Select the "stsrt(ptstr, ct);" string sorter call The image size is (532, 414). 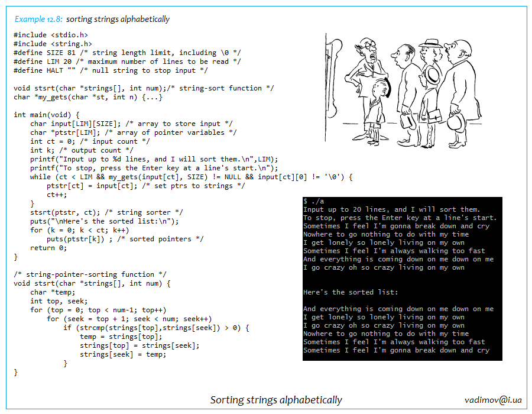click(x=106, y=212)
